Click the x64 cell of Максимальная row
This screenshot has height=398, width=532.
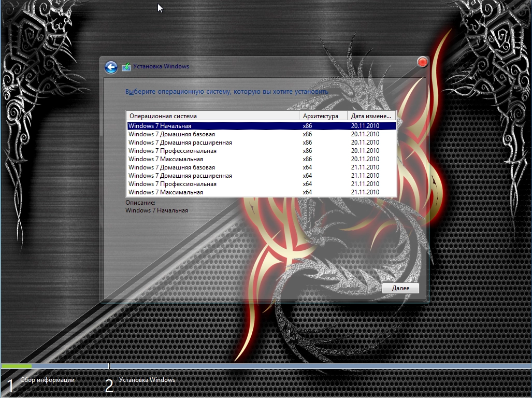307,192
